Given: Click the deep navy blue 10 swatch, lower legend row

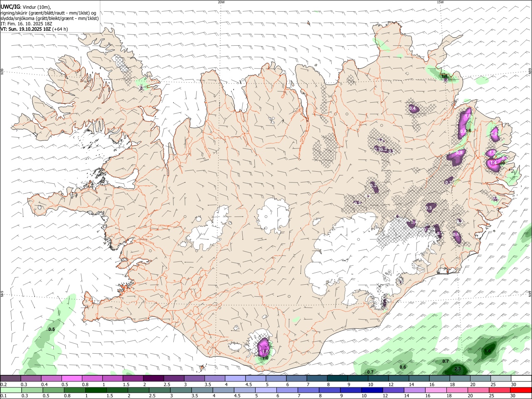Looking at the screenshot, I should click(372, 390).
